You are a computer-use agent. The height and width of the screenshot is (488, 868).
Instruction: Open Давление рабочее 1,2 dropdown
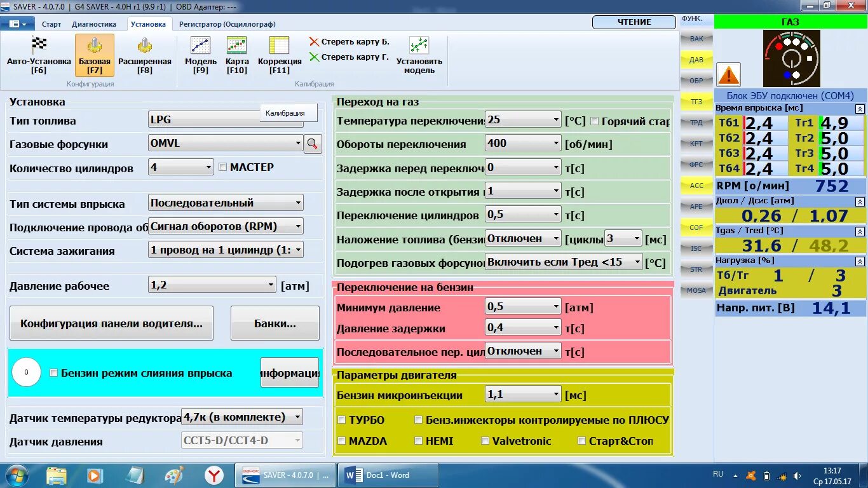coord(212,285)
